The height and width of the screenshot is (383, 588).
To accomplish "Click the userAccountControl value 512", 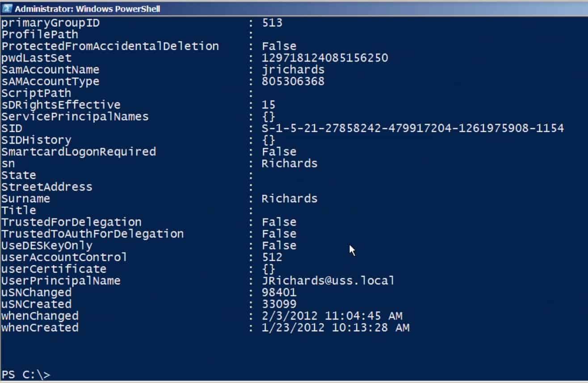I will [x=272, y=258].
